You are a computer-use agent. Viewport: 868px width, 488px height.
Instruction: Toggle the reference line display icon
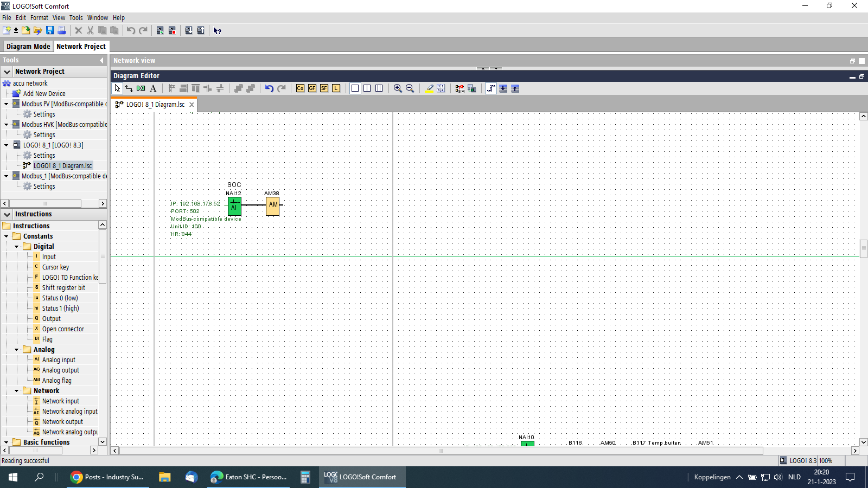coord(491,88)
